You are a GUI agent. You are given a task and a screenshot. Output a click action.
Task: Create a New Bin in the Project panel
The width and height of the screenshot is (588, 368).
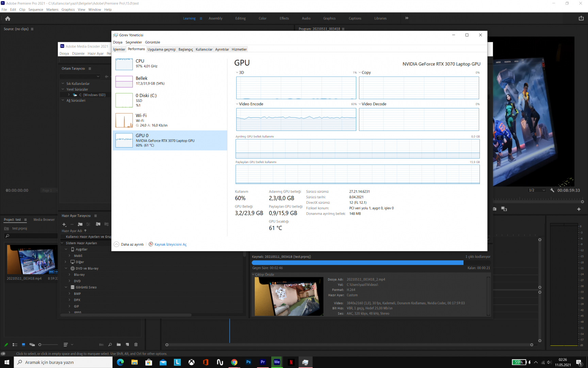pos(118,344)
